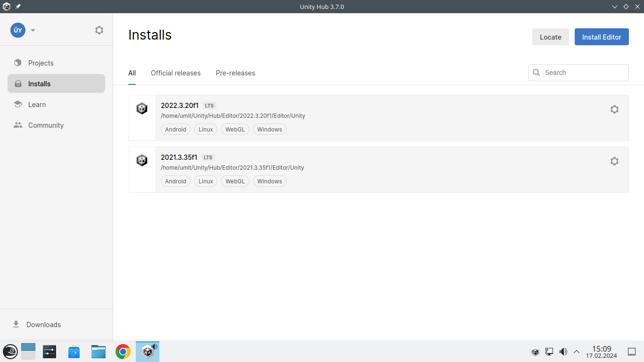Click Unity icon of 2021.3.35f1 editor

pyautogui.click(x=142, y=161)
